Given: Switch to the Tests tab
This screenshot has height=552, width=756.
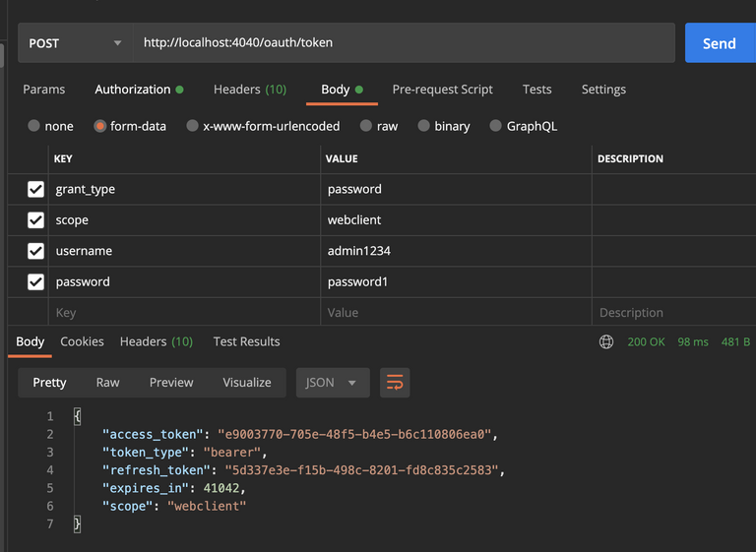Looking at the screenshot, I should pyautogui.click(x=536, y=90).
